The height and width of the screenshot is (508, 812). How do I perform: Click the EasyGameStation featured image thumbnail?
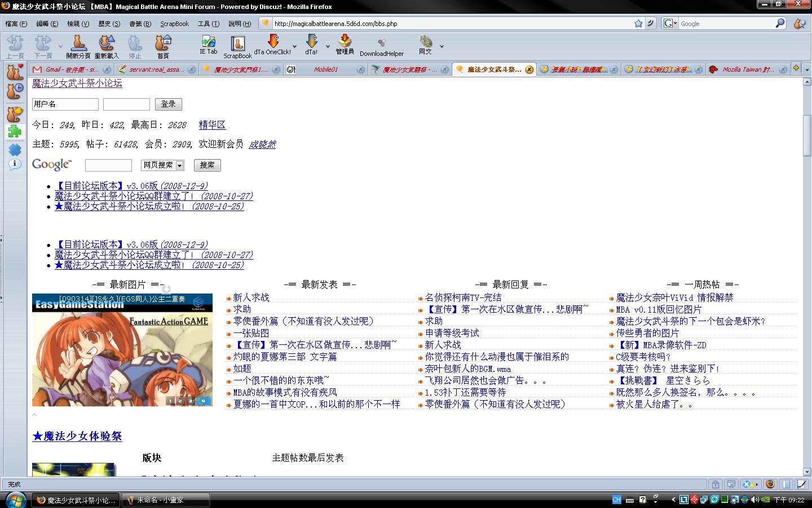point(122,350)
